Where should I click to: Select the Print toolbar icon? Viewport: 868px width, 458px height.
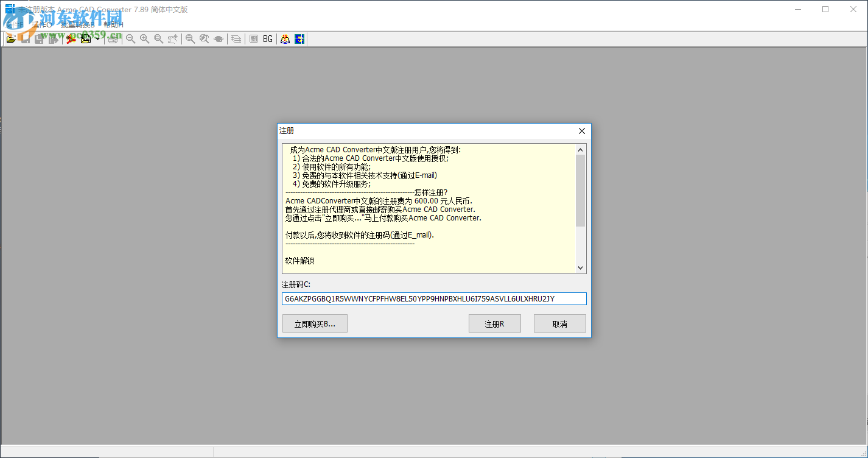(x=113, y=38)
